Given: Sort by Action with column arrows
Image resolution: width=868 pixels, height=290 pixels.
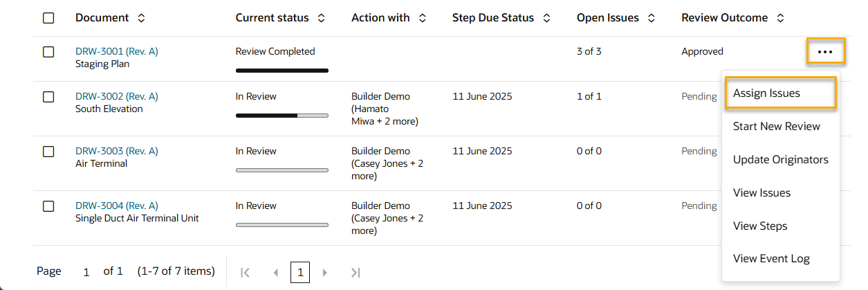Looking at the screenshot, I should [x=422, y=19].
